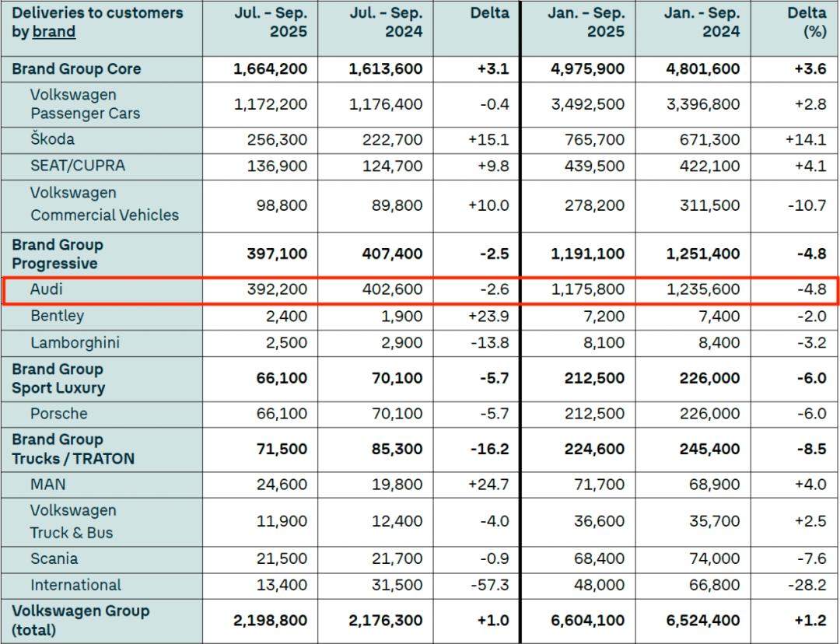Select the Lamborghini delta -13.8
Screen dimensions: 840x644
point(490,343)
